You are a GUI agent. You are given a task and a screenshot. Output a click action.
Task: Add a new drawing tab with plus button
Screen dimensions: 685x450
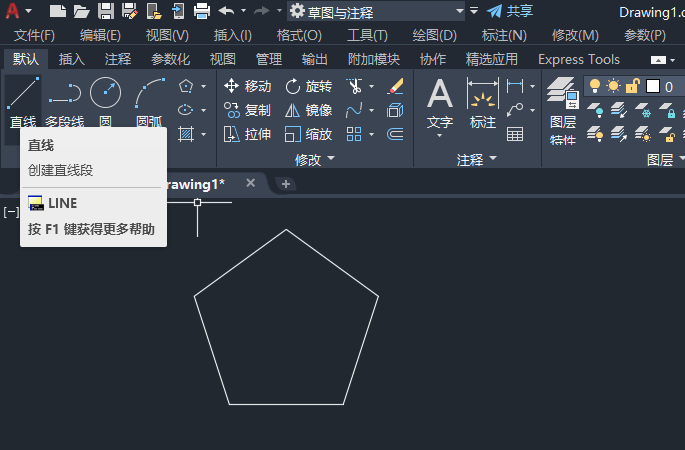286,184
